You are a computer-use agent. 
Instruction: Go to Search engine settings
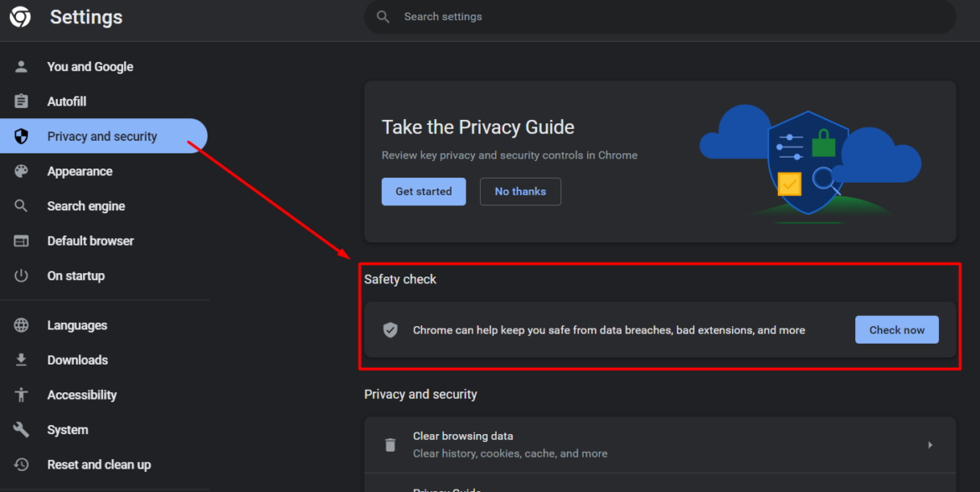pyautogui.click(x=85, y=206)
